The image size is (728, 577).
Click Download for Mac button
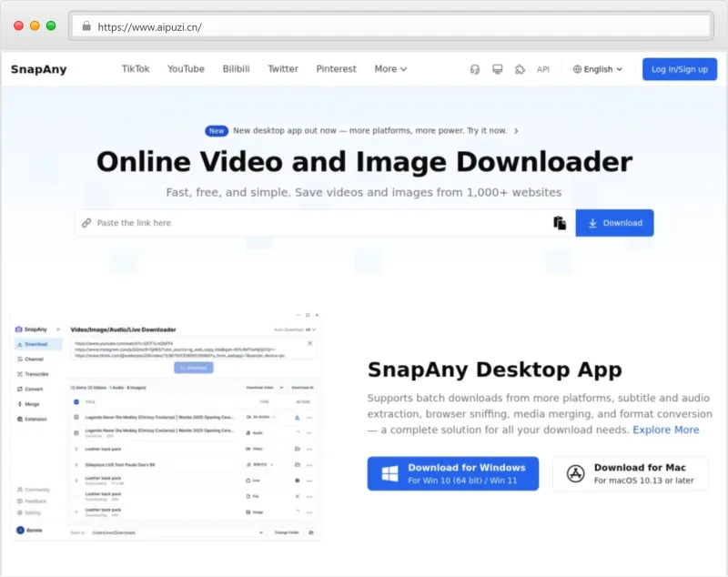(x=631, y=473)
